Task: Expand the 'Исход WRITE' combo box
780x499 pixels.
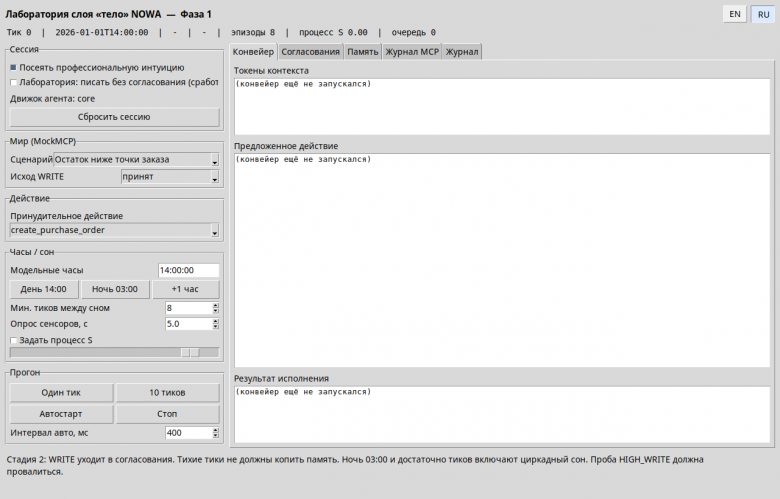Action: (x=170, y=177)
